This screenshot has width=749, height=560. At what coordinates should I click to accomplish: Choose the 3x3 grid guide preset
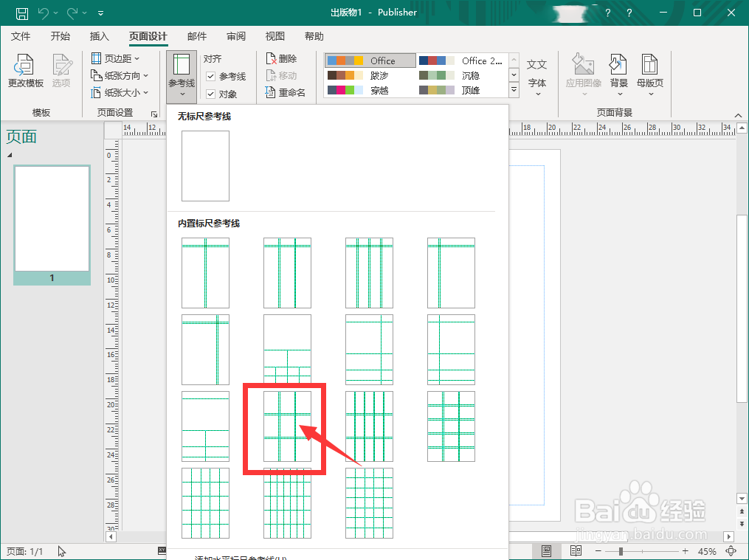click(x=287, y=426)
